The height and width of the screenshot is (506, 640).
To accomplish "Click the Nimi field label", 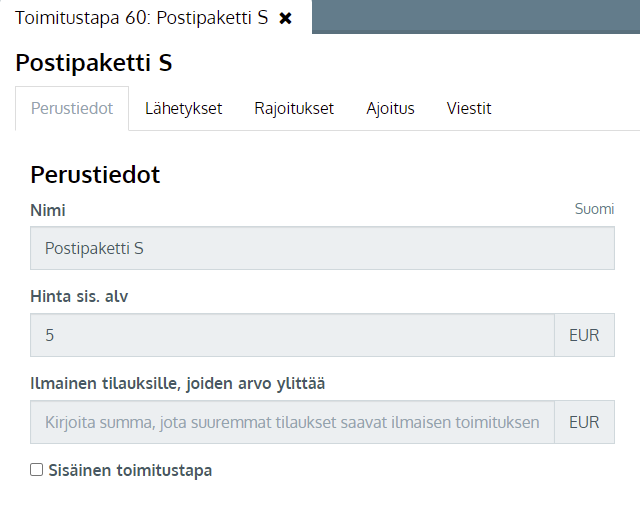I will click(x=48, y=211).
